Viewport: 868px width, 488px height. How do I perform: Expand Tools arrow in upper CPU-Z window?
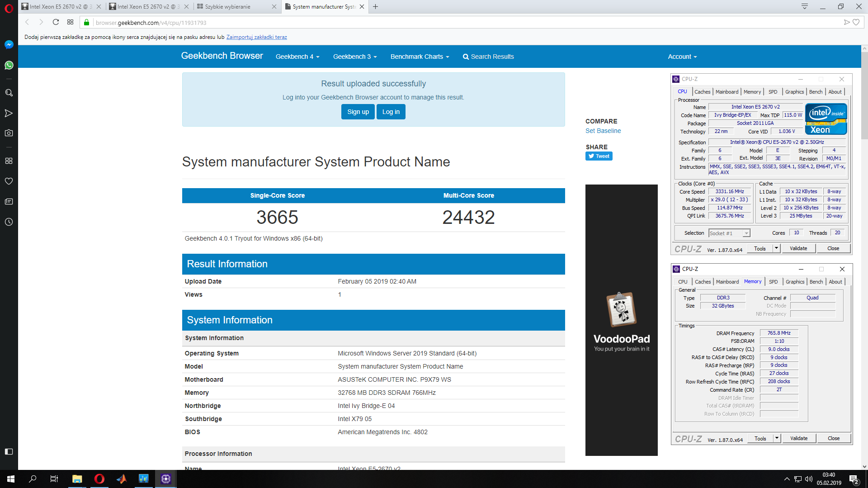coord(776,248)
